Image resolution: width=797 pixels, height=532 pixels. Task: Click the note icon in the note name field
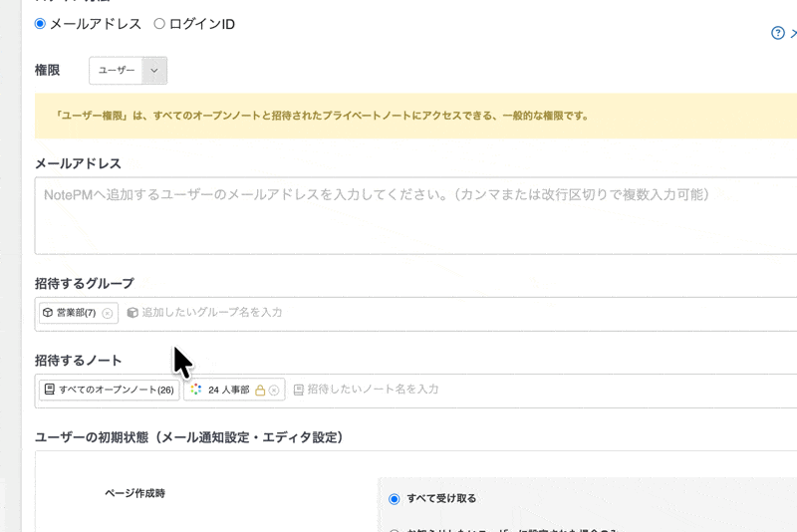tap(298, 390)
